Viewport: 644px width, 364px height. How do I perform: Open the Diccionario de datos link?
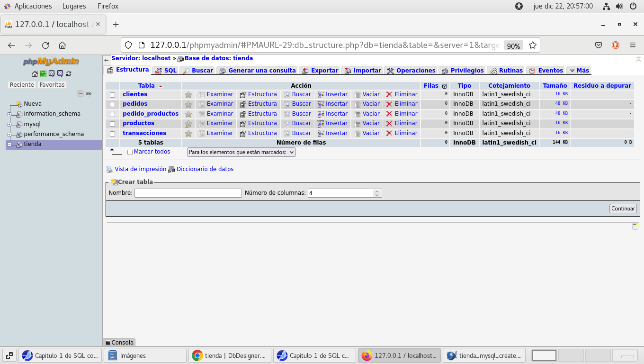[205, 169]
